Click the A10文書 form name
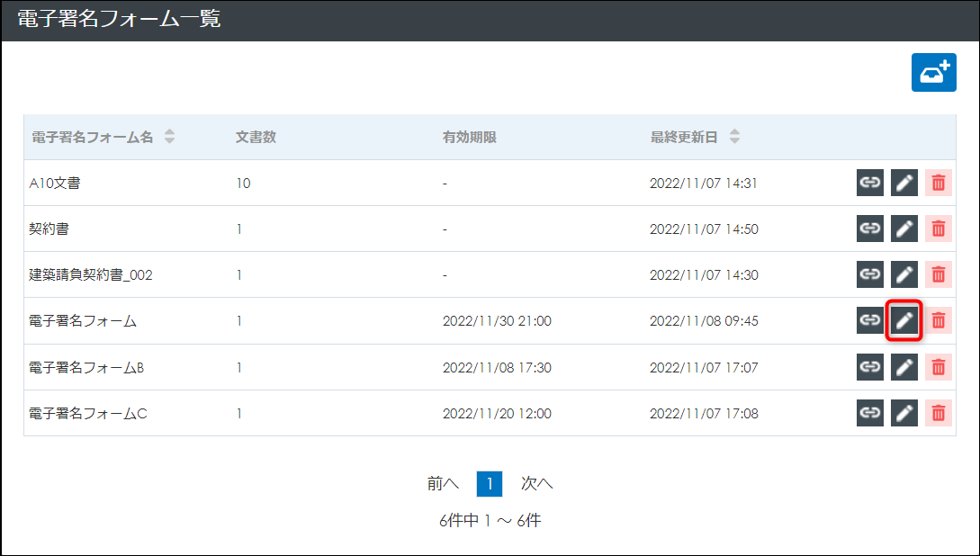Image resolution: width=980 pixels, height=556 pixels. (x=54, y=183)
